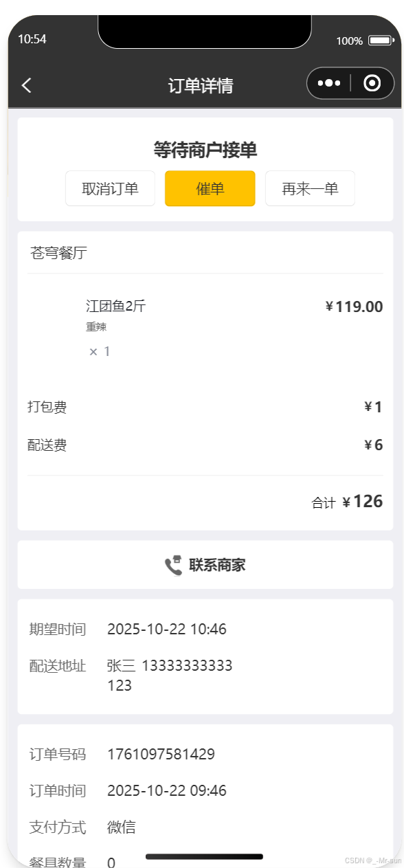Tap the battery indicator in status bar
Image resolution: width=404 pixels, height=868 pixels.
(x=380, y=41)
